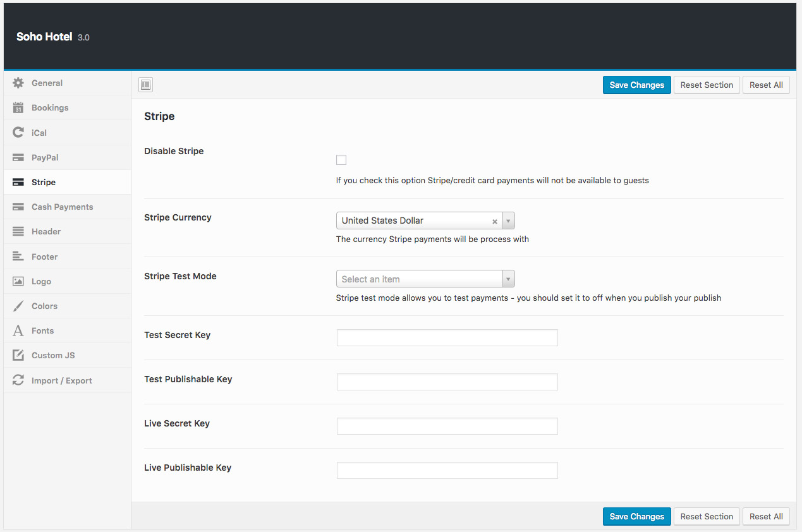Clear the United States Dollar selection
Image resolution: width=802 pixels, height=532 pixels.
pos(495,221)
